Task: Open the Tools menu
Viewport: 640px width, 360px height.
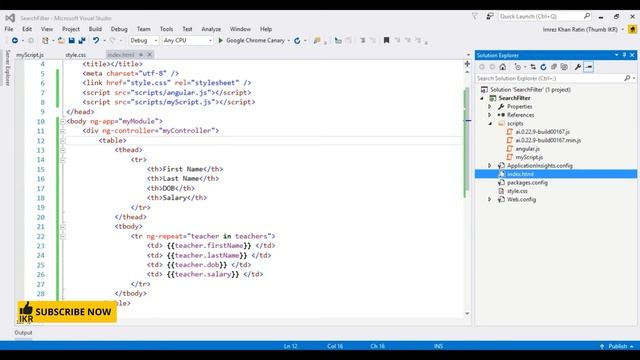Action: (x=166, y=29)
